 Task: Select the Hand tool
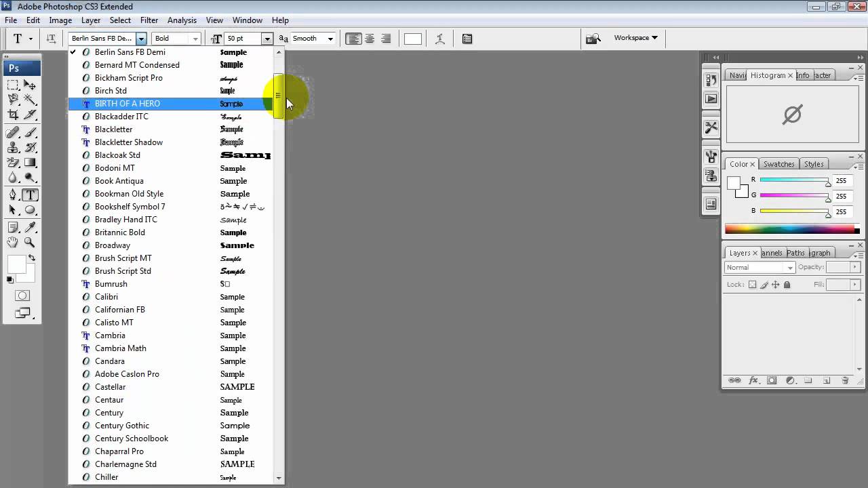(x=13, y=242)
